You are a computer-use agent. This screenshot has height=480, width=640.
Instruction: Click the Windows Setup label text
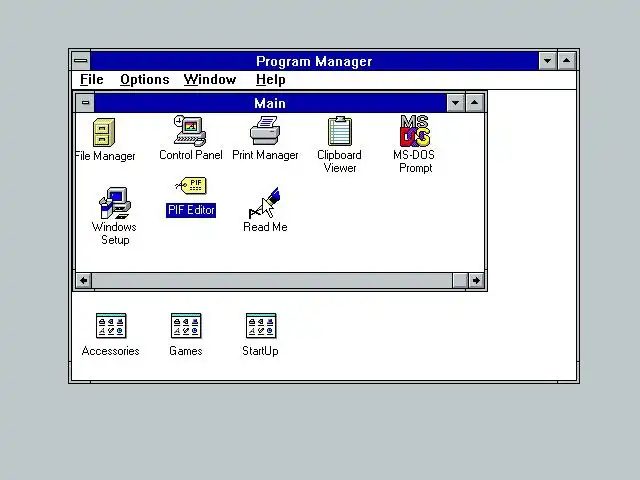[114, 233]
